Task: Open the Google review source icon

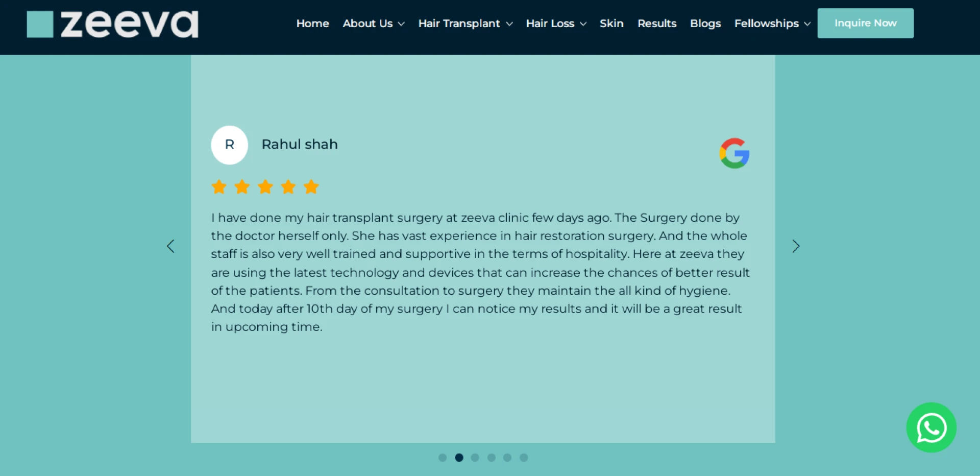Action: 734,152
